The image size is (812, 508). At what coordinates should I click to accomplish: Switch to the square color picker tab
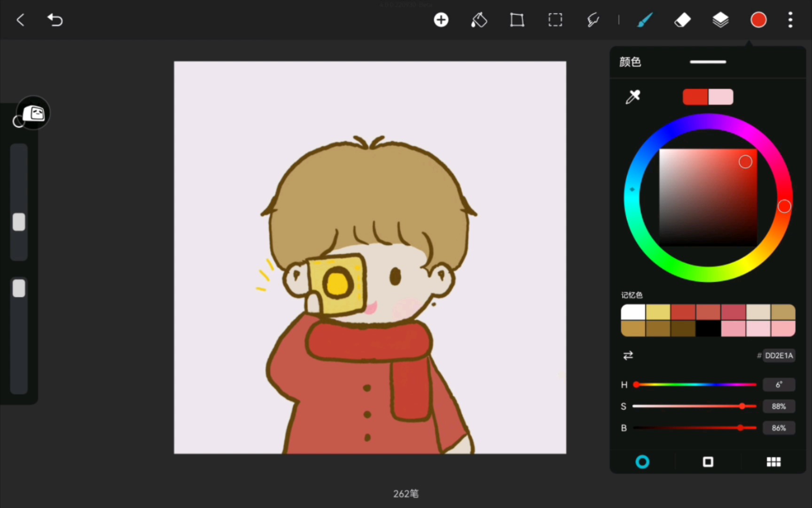click(708, 462)
